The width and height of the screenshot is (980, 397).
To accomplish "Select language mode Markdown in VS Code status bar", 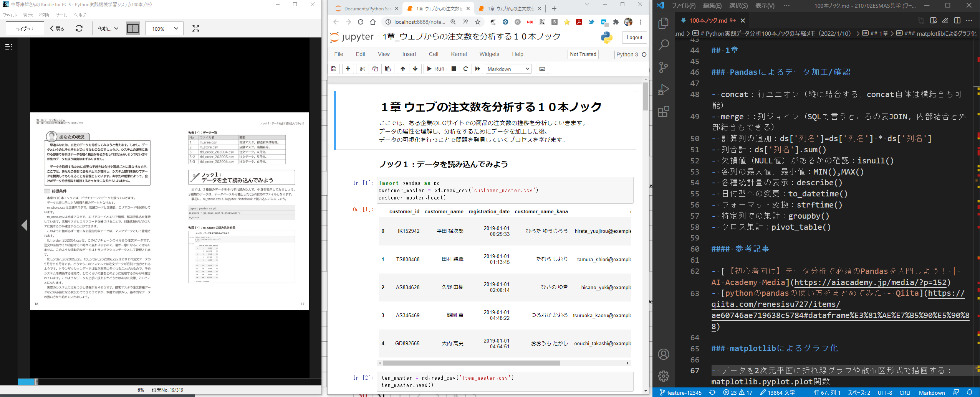I will [932, 392].
